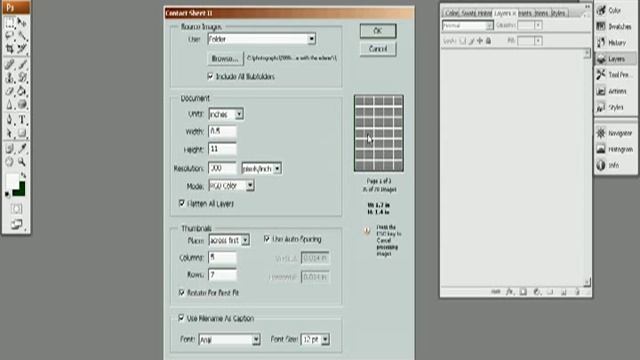
Task: Select the Hand tool
Action: [10, 162]
